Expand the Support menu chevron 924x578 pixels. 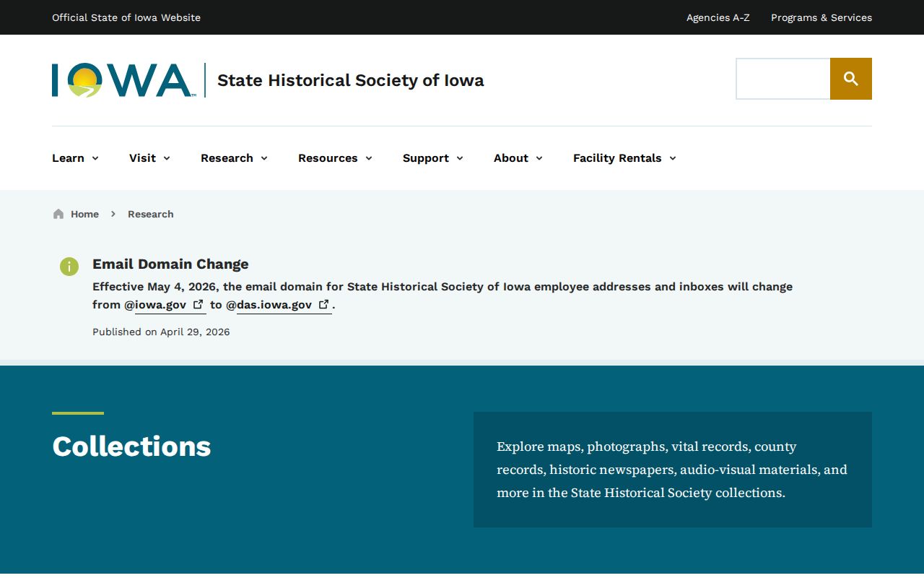(460, 158)
